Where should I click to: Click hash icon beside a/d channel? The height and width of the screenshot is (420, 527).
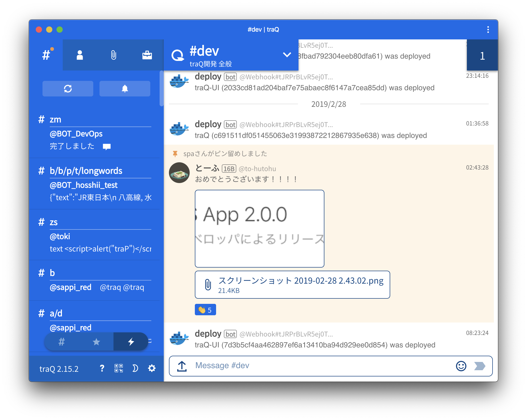[41, 313]
